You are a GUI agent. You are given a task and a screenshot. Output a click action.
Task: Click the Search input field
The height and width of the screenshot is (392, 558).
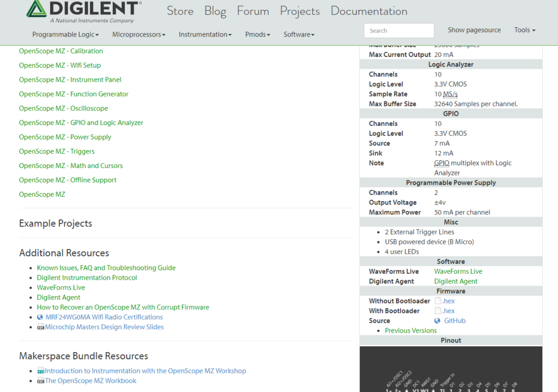coord(398,30)
